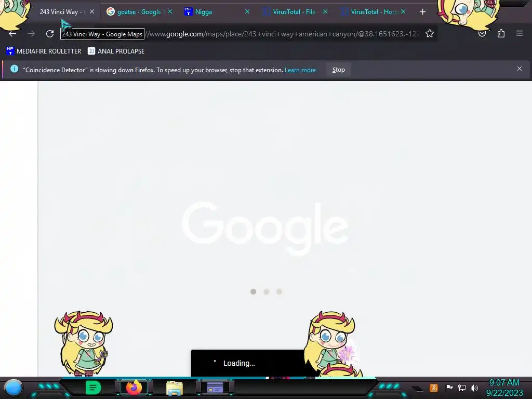Viewport: 532px width, 399px height.
Task: Open the volume speaker tray icon
Action: pyautogui.click(x=474, y=388)
